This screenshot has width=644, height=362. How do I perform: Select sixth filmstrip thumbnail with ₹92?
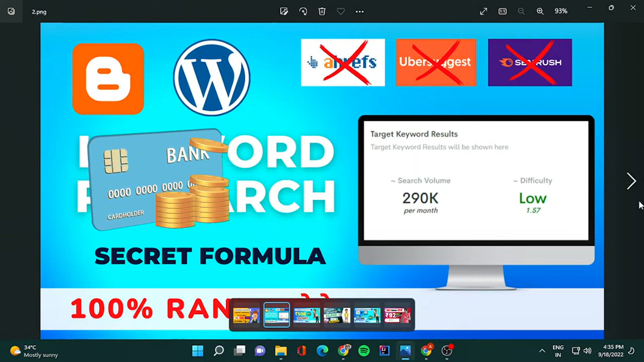[397, 315]
